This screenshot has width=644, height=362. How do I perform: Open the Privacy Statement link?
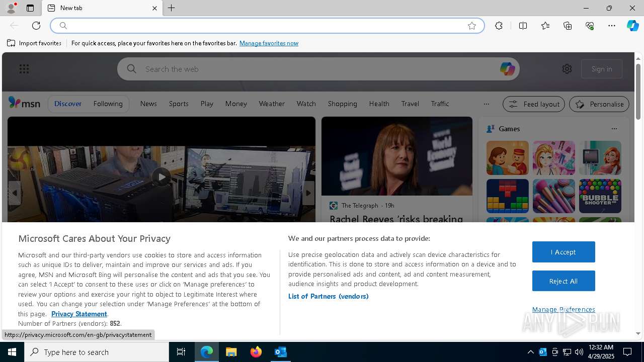click(x=79, y=314)
